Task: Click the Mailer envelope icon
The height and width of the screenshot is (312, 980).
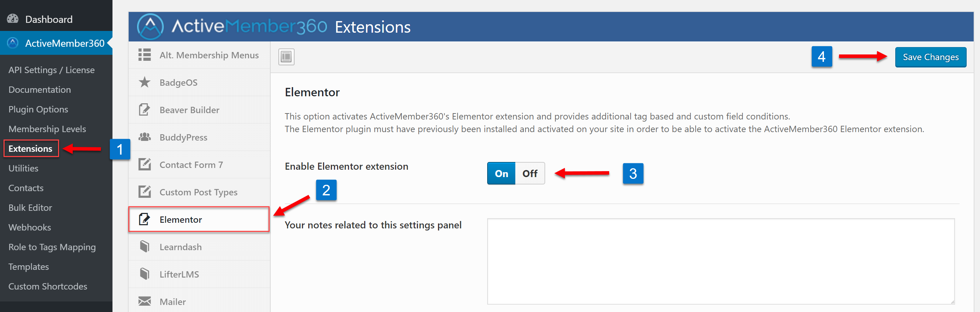Action: point(144,301)
